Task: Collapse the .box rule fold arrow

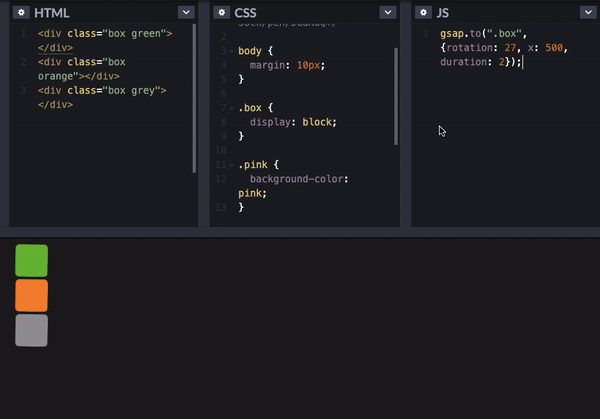Action: pos(232,108)
